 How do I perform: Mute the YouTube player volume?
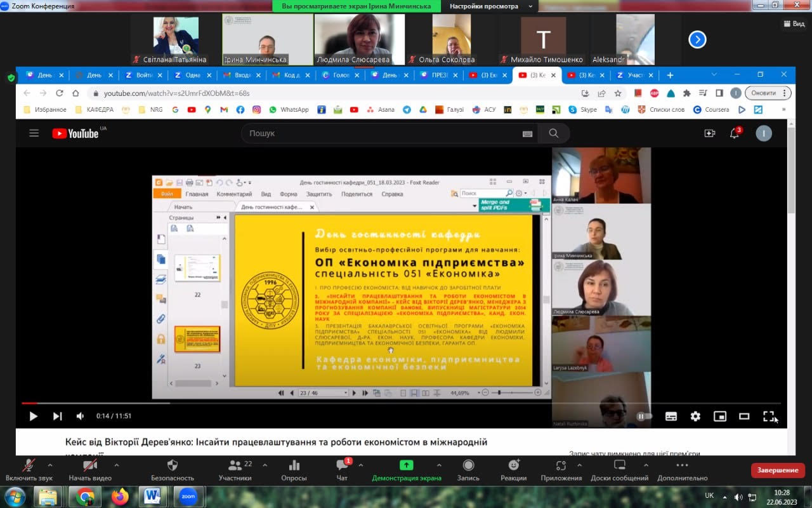[81, 416]
